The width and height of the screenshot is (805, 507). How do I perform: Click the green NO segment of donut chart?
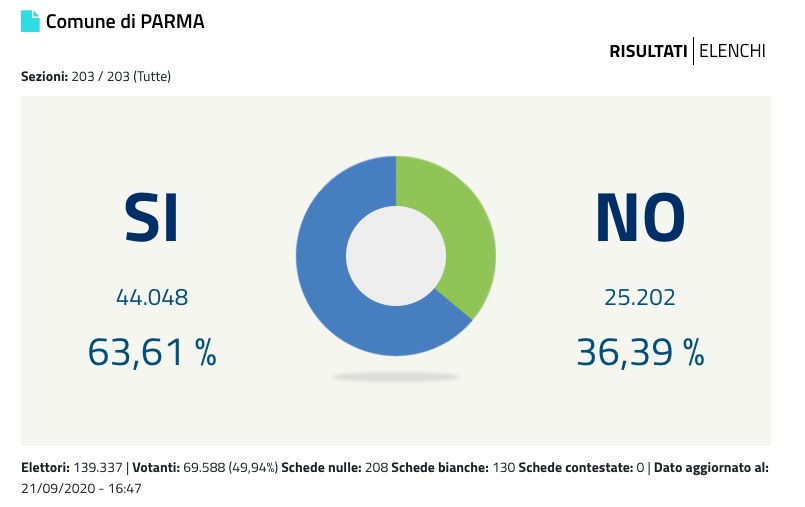[x=465, y=240]
